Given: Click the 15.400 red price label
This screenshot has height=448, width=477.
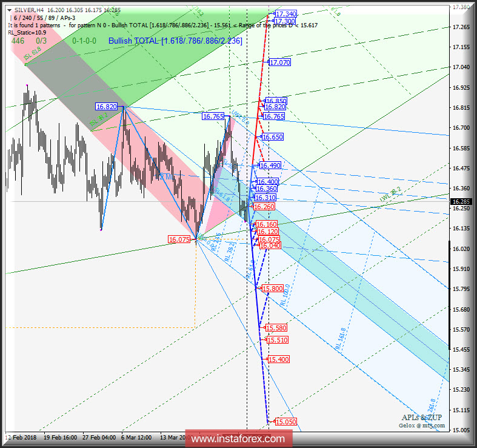Looking at the screenshot, I should pos(279,359).
